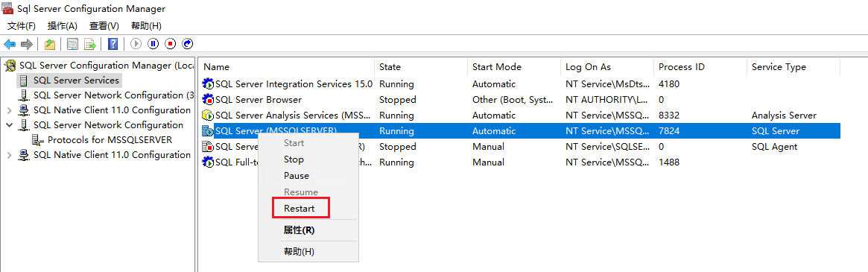Open the Help question mark toolbar icon
868x272 pixels.
(113, 44)
